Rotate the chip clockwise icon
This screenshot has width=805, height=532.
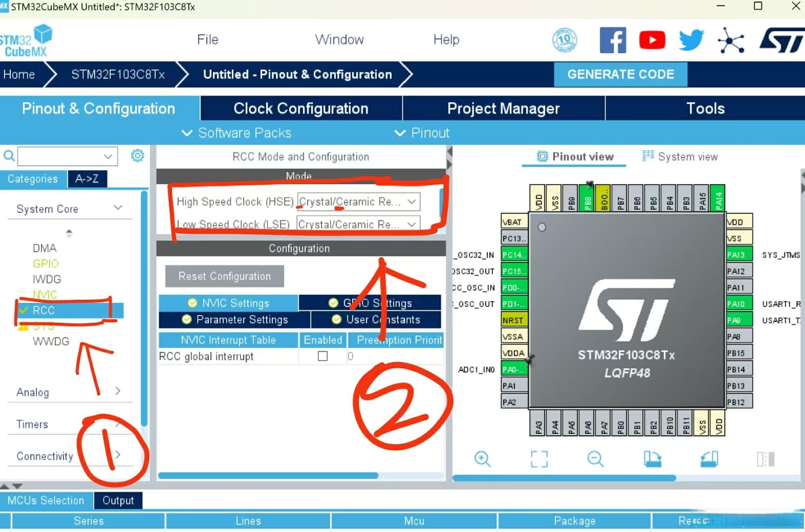pyautogui.click(x=652, y=459)
